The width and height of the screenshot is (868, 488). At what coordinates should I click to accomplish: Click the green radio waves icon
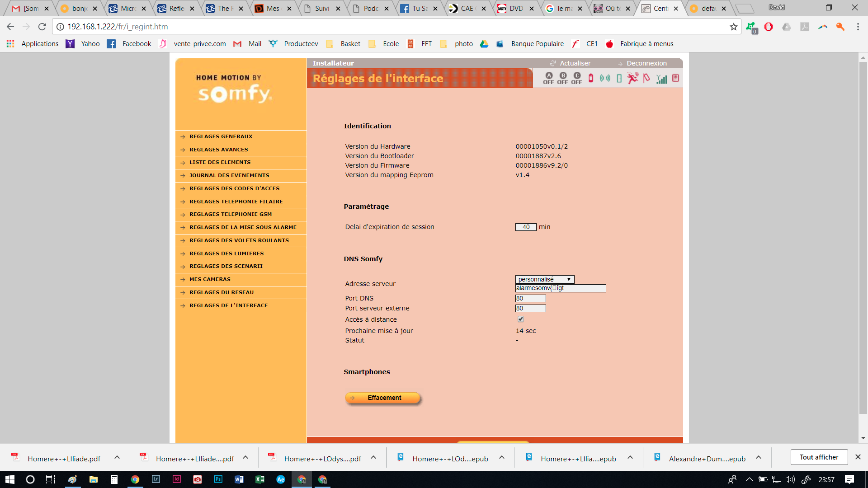coord(605,78)
